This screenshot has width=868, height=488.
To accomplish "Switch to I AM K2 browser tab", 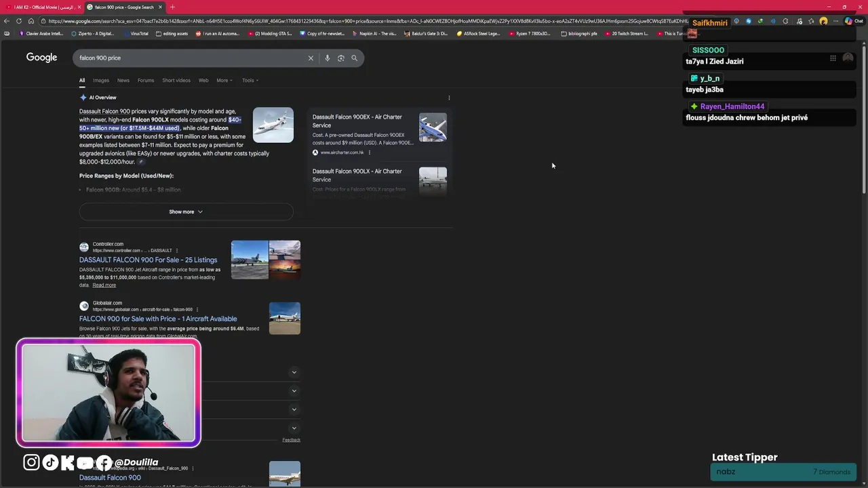I will coord(42,7).
